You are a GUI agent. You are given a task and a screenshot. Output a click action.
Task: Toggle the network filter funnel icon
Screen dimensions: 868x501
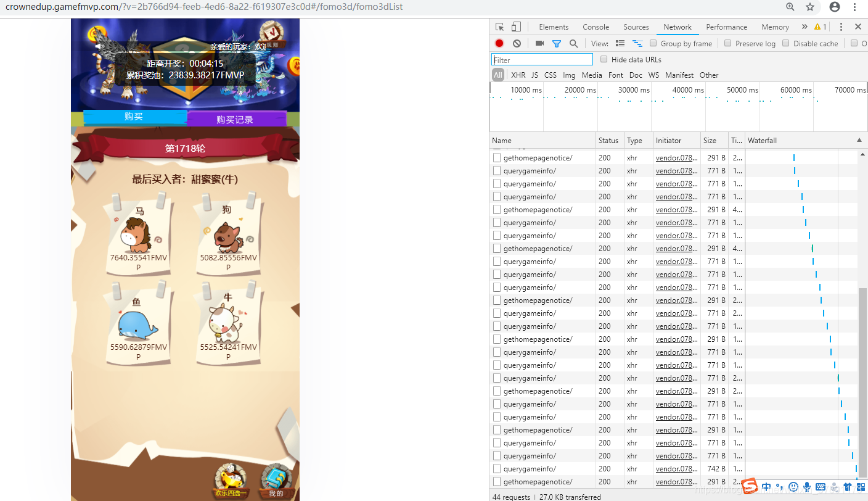[557, 43]
